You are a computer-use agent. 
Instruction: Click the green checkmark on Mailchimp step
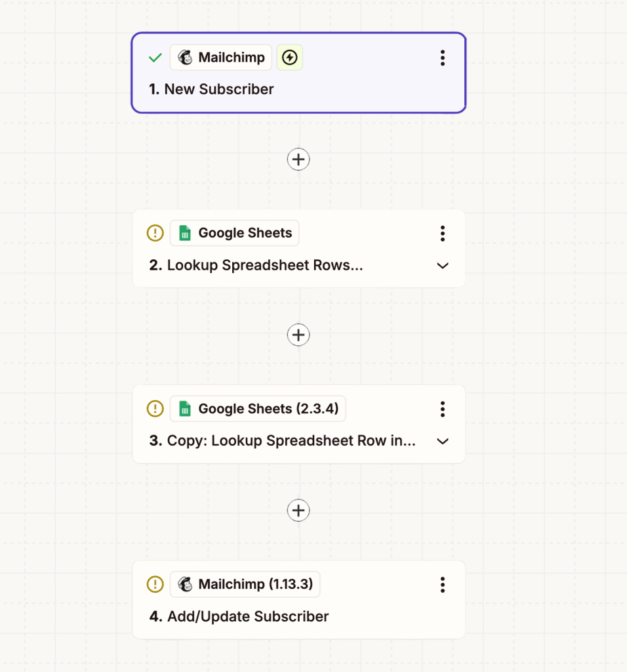click(155, 58)
